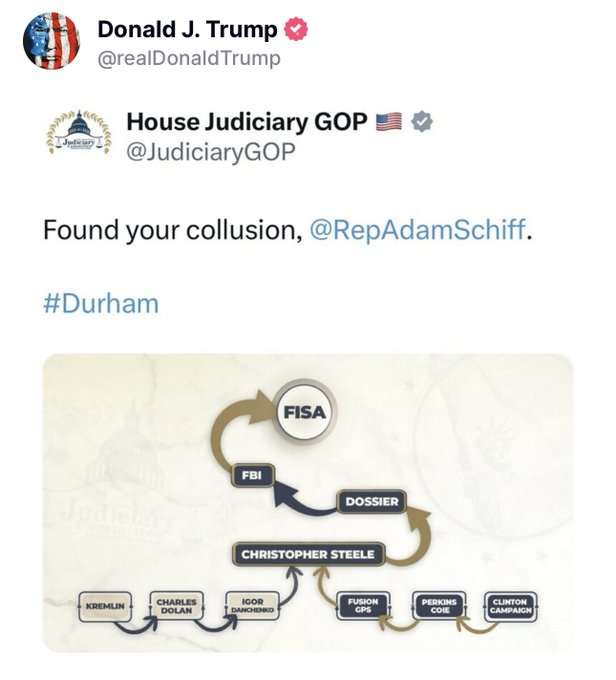Click the DOSSIER box in diagram
The height and width of the screenshot is (680, 616).
click(372, 500)
